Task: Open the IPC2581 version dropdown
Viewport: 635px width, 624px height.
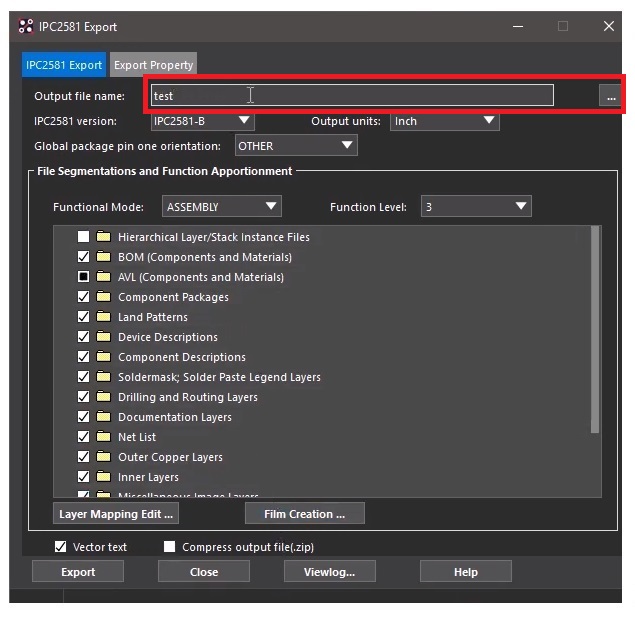Action: pos(202,121)
